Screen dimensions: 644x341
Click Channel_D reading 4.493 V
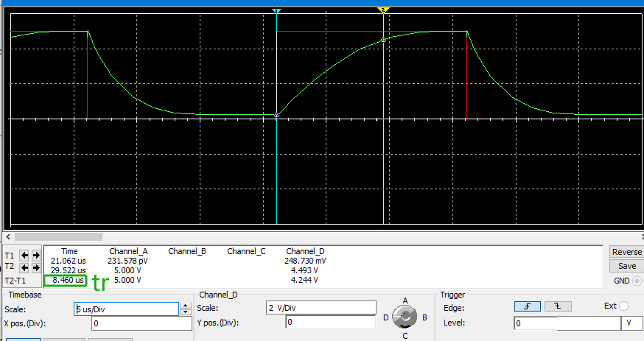[x=304, y=270]
